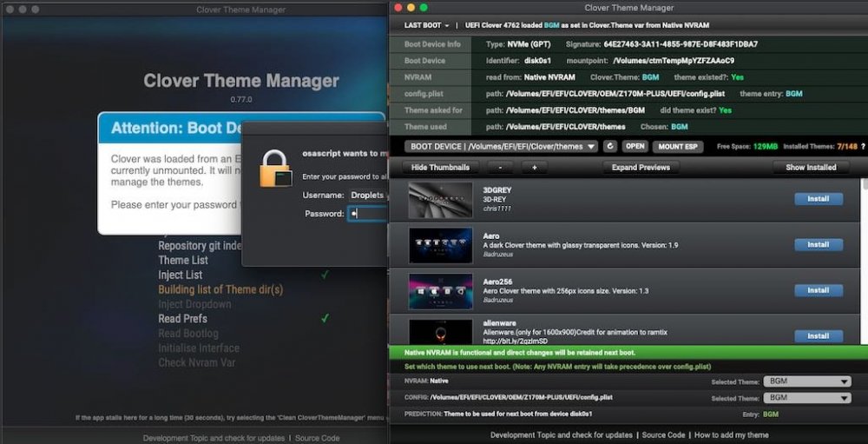This screenshot has width=868, height=444.
Task: Click the Aero theme thumbnail
Action: click(x=441, y=246)
